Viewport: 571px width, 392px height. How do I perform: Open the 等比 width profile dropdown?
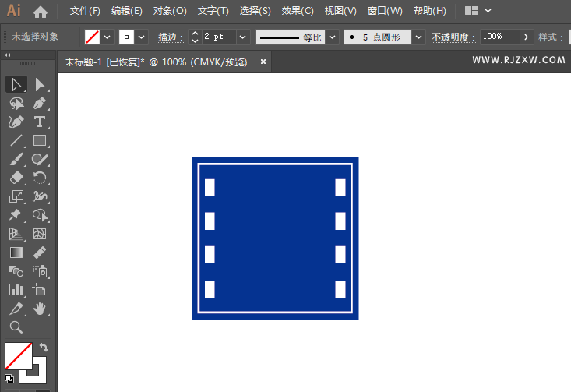332,37
